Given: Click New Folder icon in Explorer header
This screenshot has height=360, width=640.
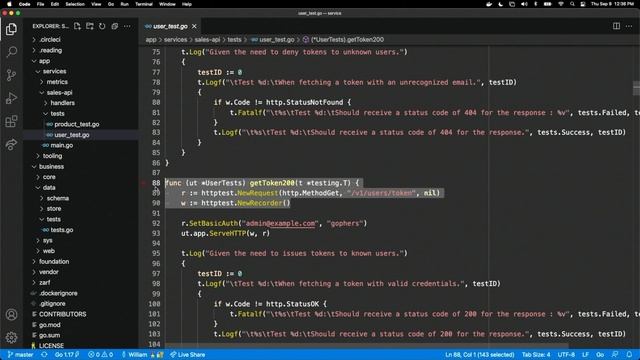Looking at the screenshot, I should click(x=90, y=26).
